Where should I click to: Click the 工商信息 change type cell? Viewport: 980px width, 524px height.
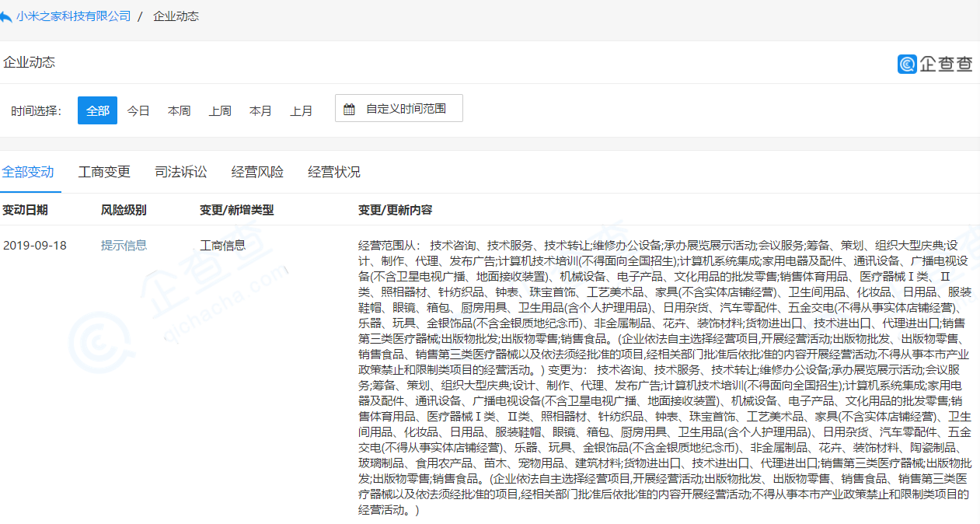pos(222,245)
